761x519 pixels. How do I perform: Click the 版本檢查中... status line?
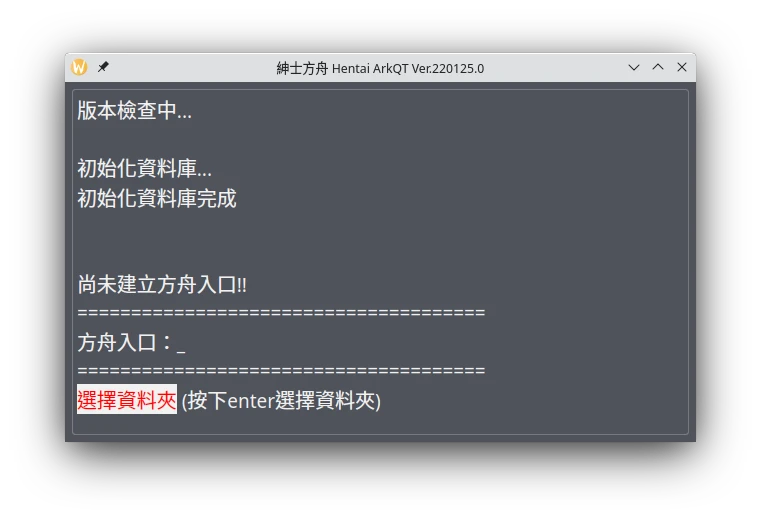point(134,110)
